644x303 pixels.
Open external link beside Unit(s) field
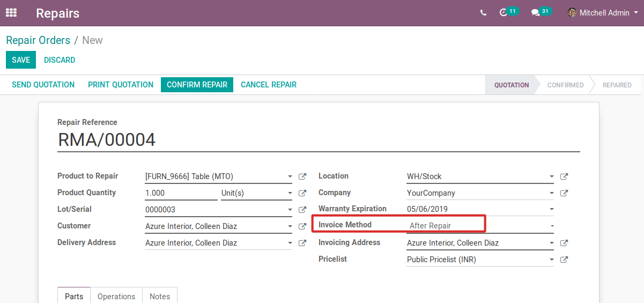pyautogui.click(x=302, y=193)
